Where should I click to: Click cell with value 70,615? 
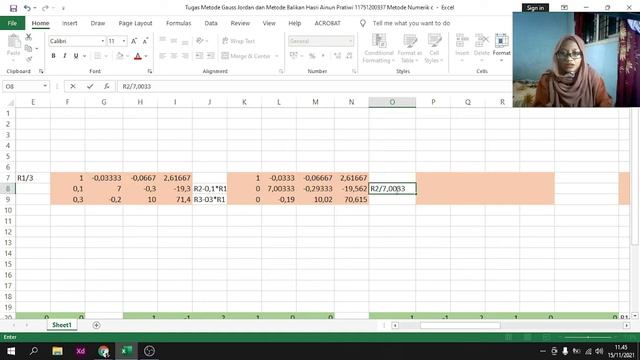pos(351,200)
